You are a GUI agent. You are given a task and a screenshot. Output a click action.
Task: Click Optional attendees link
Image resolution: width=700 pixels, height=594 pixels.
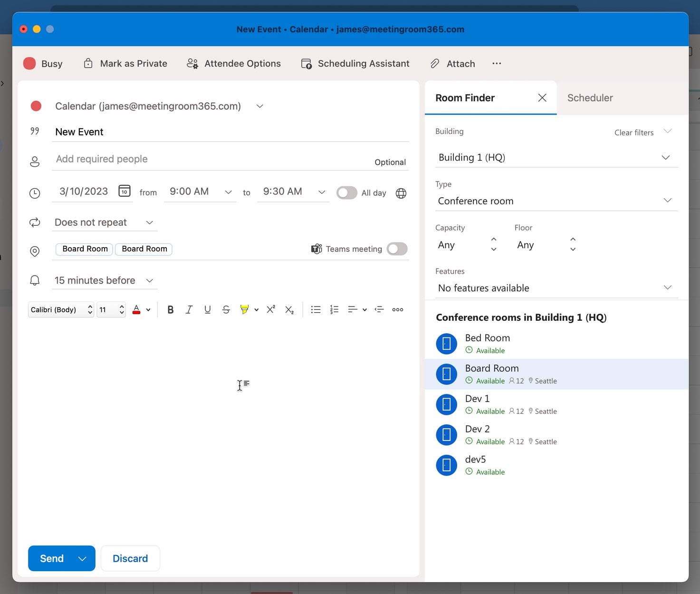pos(390,162)
